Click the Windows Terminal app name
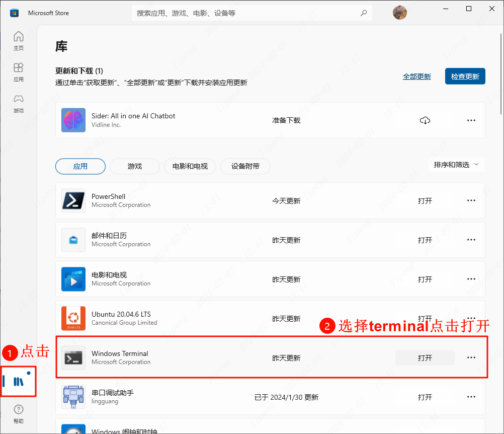This screenshot has width=504, height=434. (120, 353)
